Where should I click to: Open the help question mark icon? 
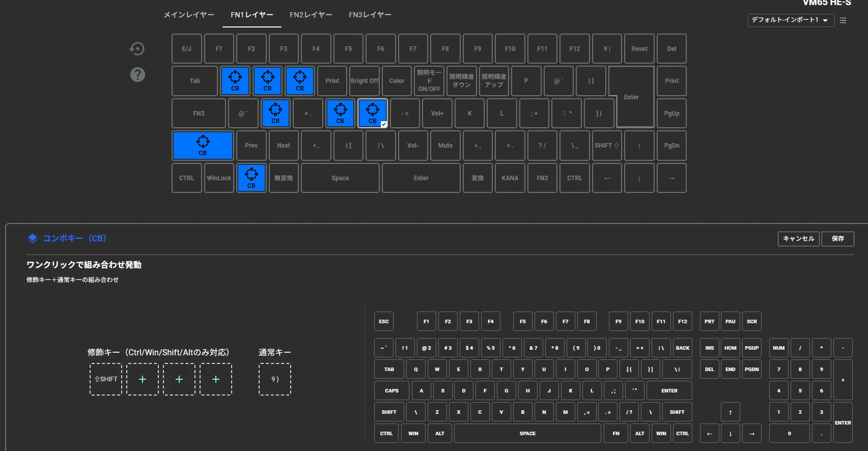pos(137,75)
